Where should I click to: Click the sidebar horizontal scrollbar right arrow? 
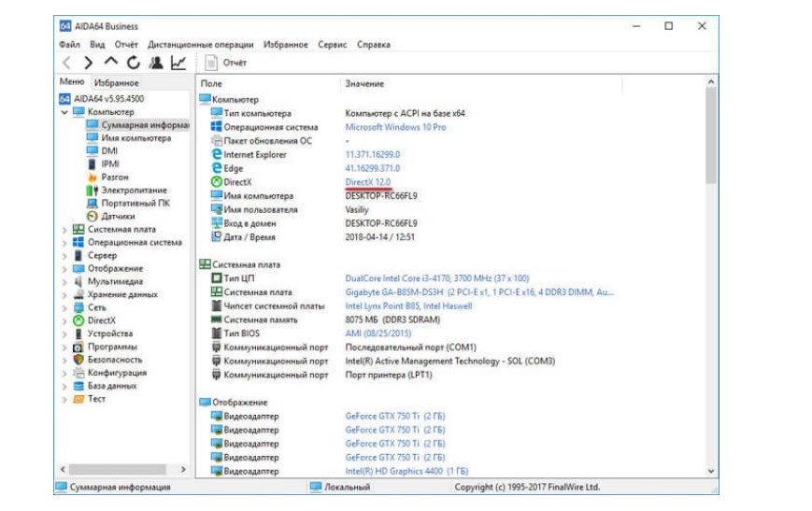183,470
